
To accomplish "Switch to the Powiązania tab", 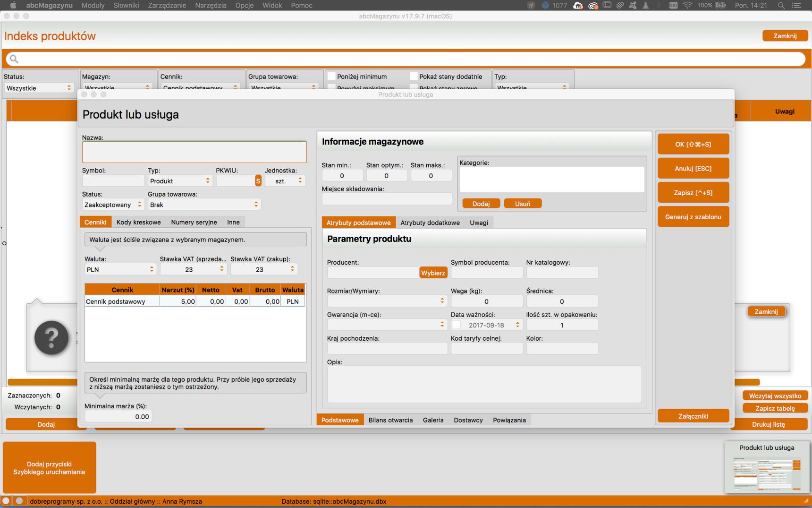I will 509,420.
